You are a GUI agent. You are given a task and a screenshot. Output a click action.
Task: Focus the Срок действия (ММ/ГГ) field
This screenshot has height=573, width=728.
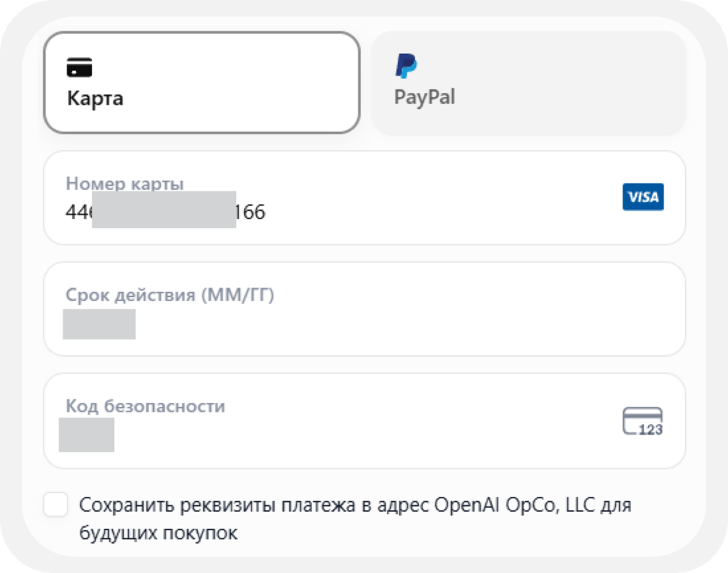(x=365, y=309)
